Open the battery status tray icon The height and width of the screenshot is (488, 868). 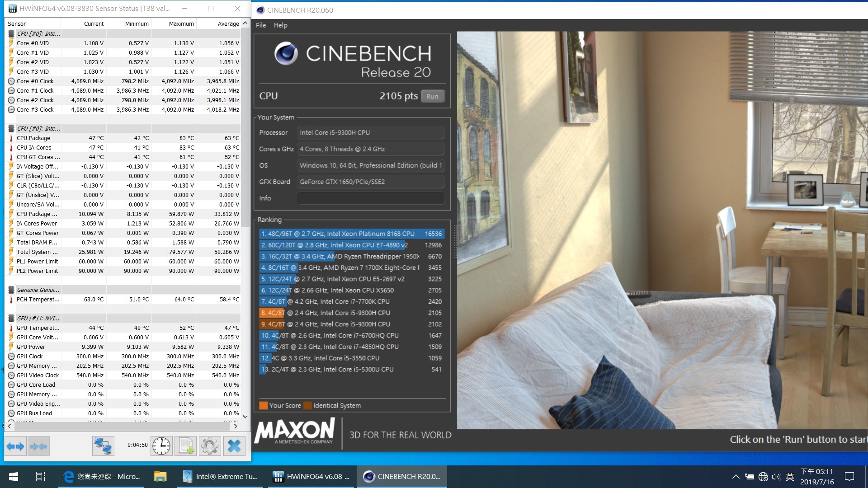point(749,477)
